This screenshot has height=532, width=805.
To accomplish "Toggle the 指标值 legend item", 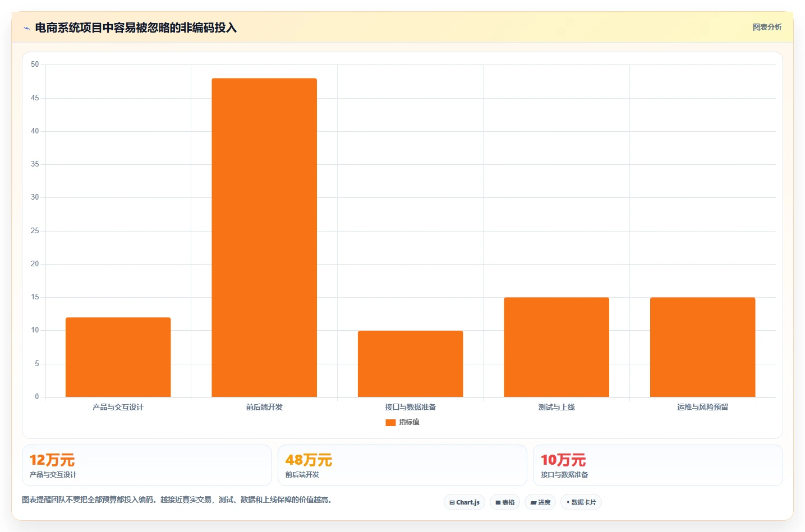I will pyautogui.click(x=402, y=422).
